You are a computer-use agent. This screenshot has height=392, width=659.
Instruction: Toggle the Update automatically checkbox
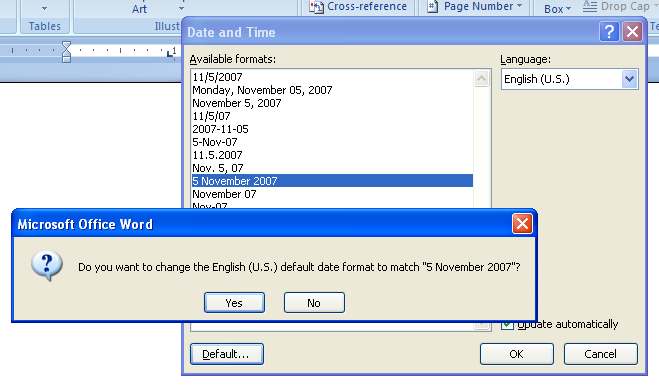(507, 324)
